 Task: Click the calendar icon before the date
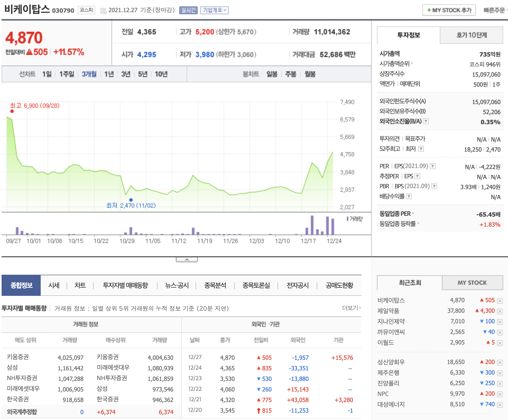(103, 11)
